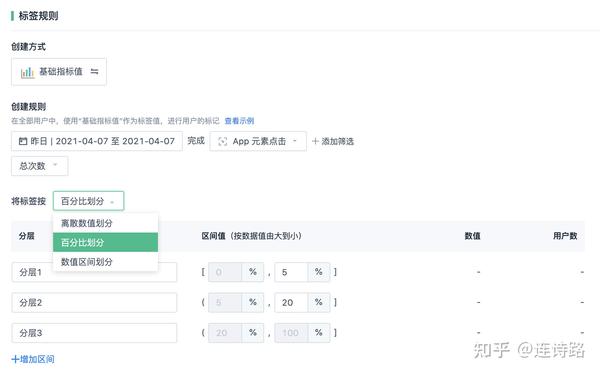Image resolution: width=600 pixels, height=374 pixels.
Task: Expand the 总次数 dropdown
Action: [x=40, y=166]
